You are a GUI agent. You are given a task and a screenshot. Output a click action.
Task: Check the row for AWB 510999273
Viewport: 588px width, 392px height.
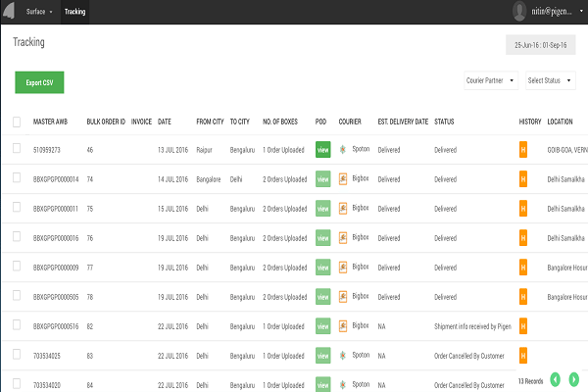coord(17,150)
